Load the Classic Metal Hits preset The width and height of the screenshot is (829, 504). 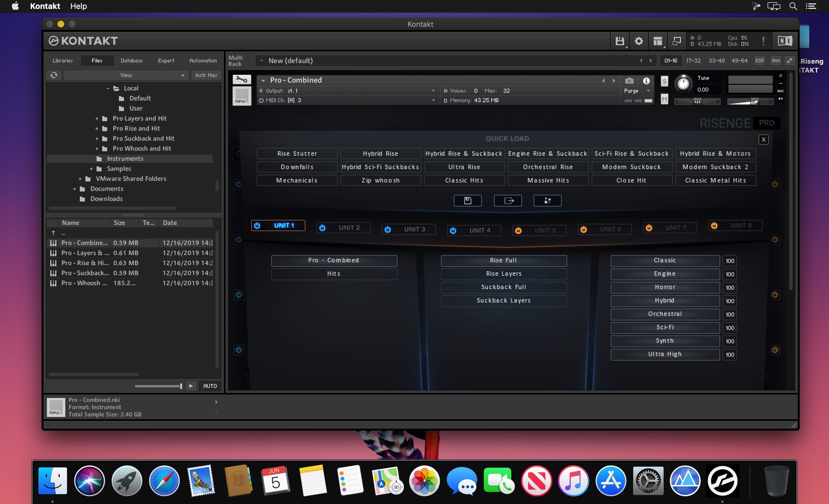point(716,180)
